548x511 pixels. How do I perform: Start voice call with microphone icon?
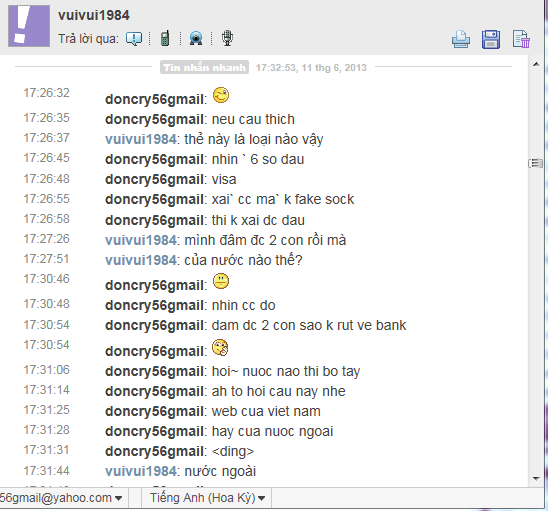(x=227, y=38)
